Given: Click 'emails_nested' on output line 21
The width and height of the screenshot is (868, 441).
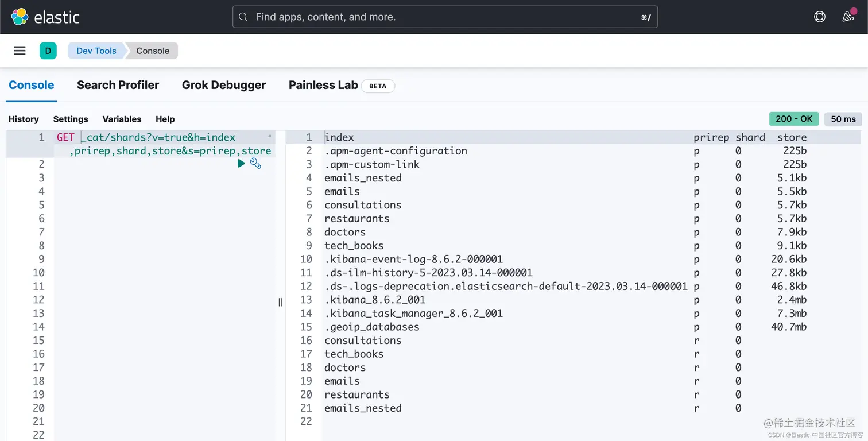Looking at the screenshot, I should point(363,408).
